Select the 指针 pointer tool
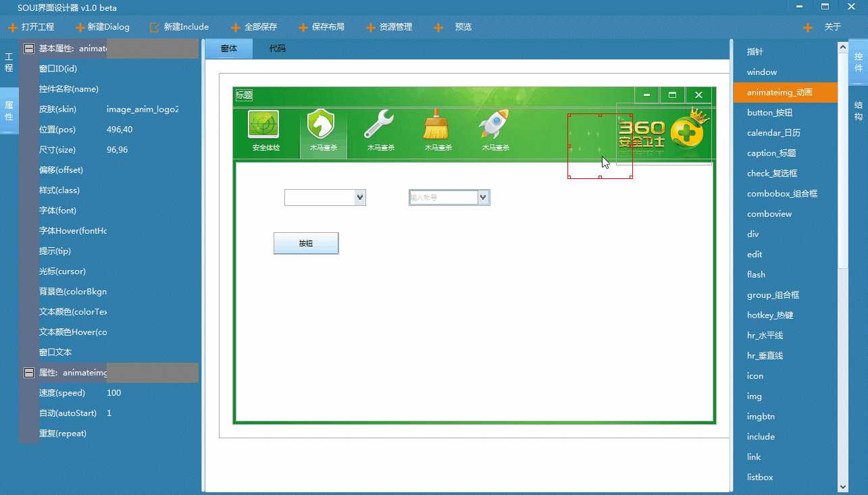This screenshot has height=495, width=868. [785, 52]
